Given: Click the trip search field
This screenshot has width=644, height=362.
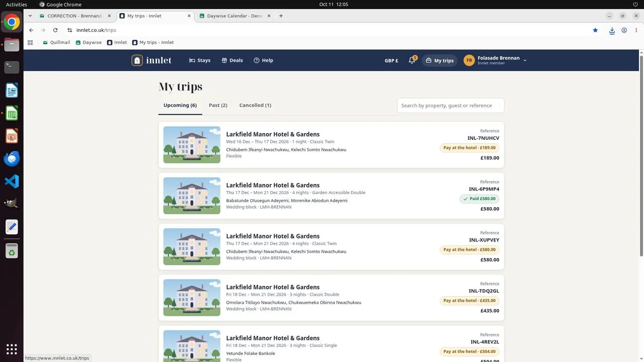Looking at the screenshot, I should (450, 106).
